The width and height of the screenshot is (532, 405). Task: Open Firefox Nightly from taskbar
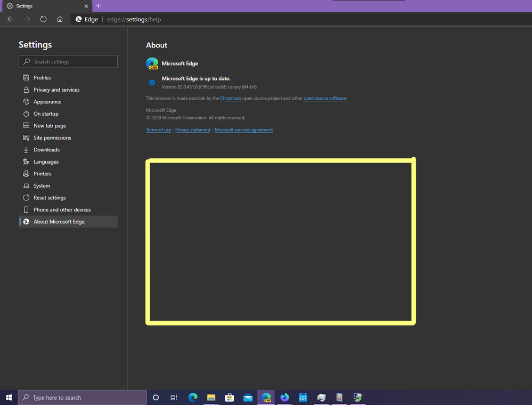coord(285,397)
